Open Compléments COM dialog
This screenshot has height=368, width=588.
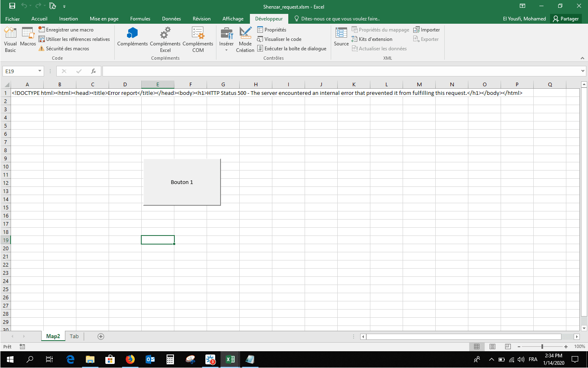pyautogui.click(x=198, y=39)
